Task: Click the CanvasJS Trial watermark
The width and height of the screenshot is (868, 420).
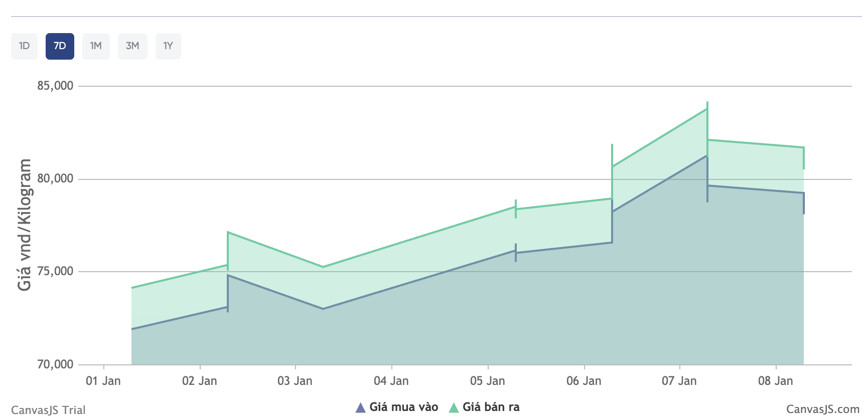Action: point(48,410)
